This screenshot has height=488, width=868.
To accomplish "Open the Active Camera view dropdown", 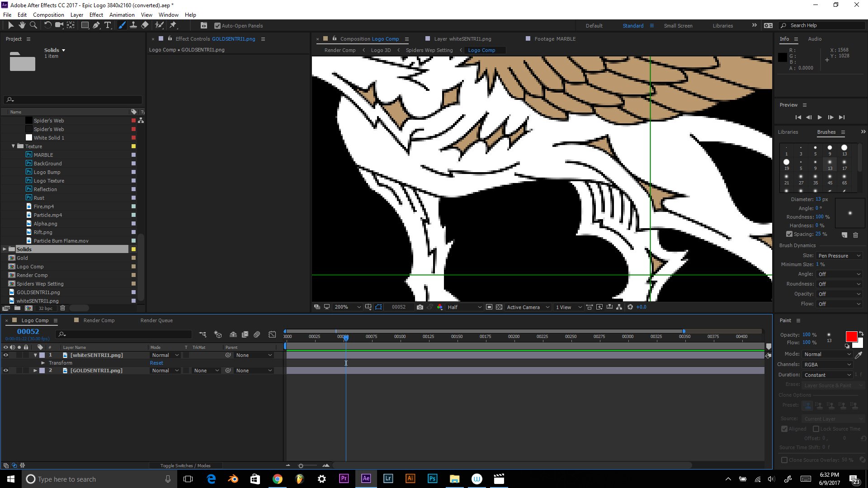I will point(528,307).
